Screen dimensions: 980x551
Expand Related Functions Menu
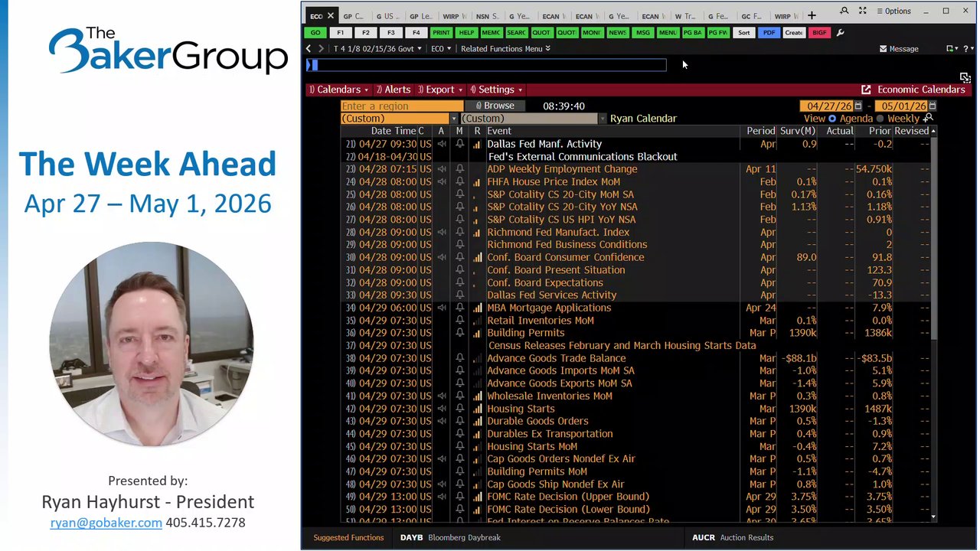tap(505, 48)
